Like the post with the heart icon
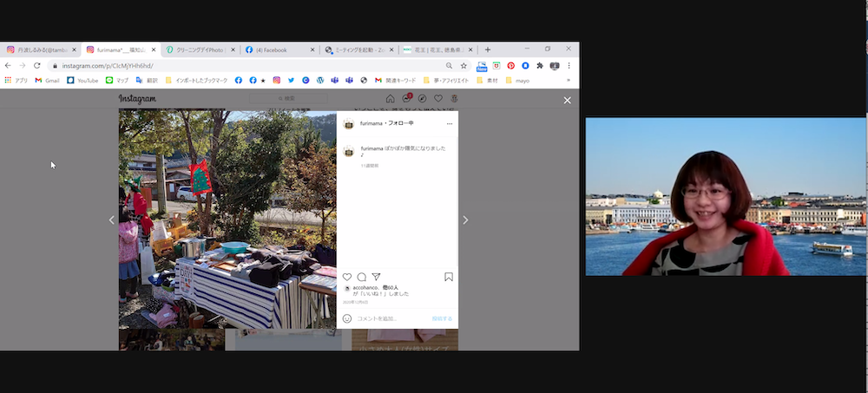 click(x=347, y=277)
